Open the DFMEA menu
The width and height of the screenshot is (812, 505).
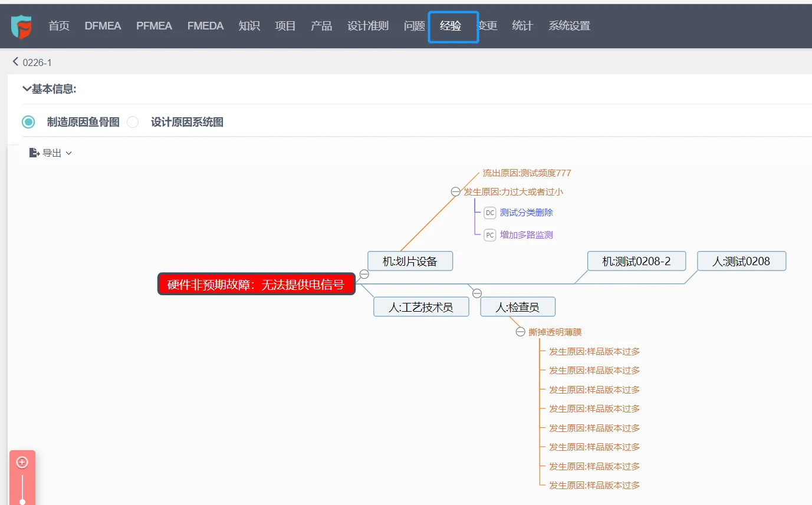103,26
